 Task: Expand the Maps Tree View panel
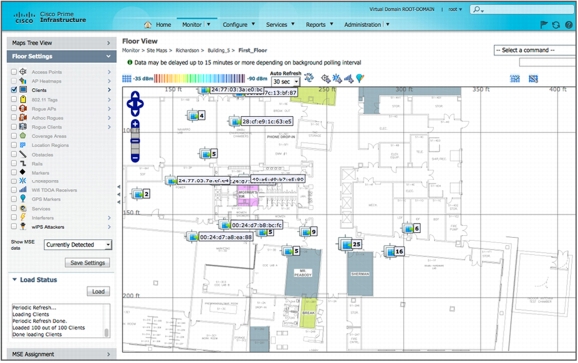coord(61,43)
